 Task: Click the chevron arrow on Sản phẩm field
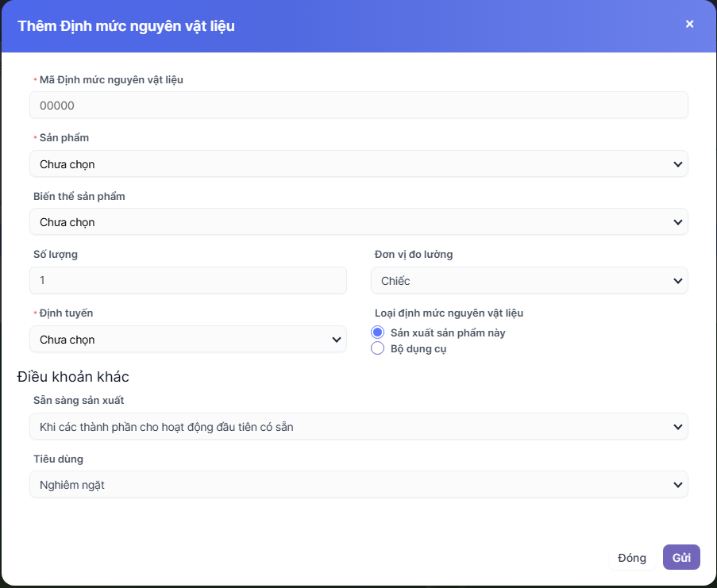click(x=677, y=164)
